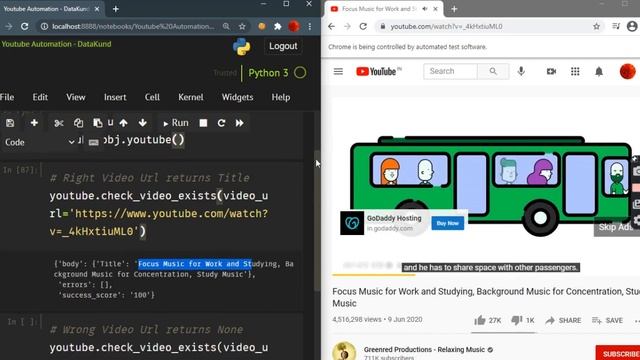Restart the kernel with the circular arrow

pyautogui.click(x=221, y=123)
